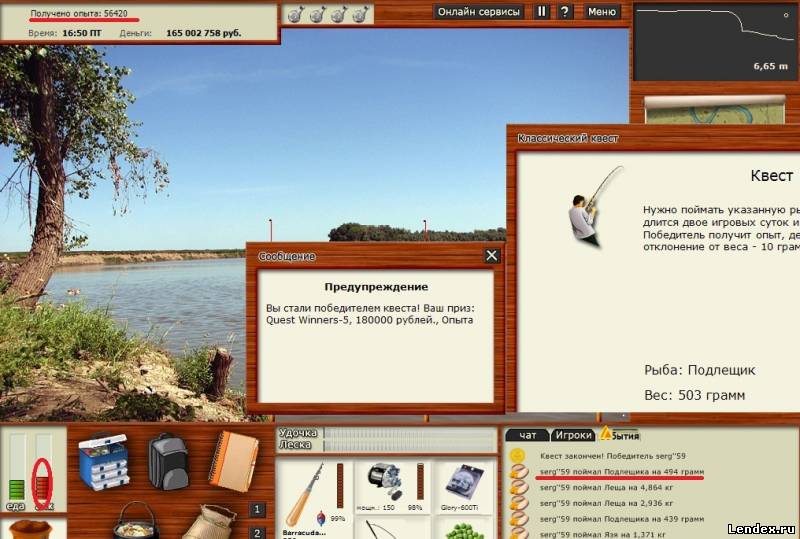This screenshot has width=800, height=539.
Task: Click the last reel trophy icon
Action: pyautogui.click(x=360, y=14)
